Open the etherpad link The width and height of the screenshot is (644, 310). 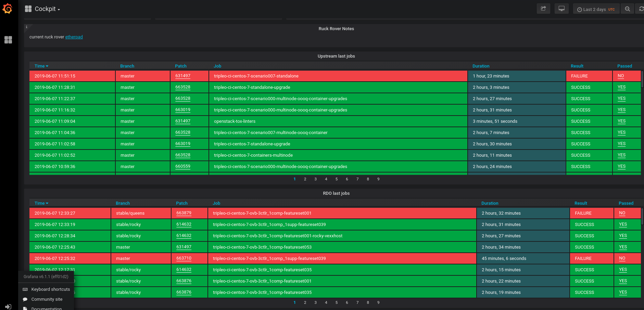point(74,37)
